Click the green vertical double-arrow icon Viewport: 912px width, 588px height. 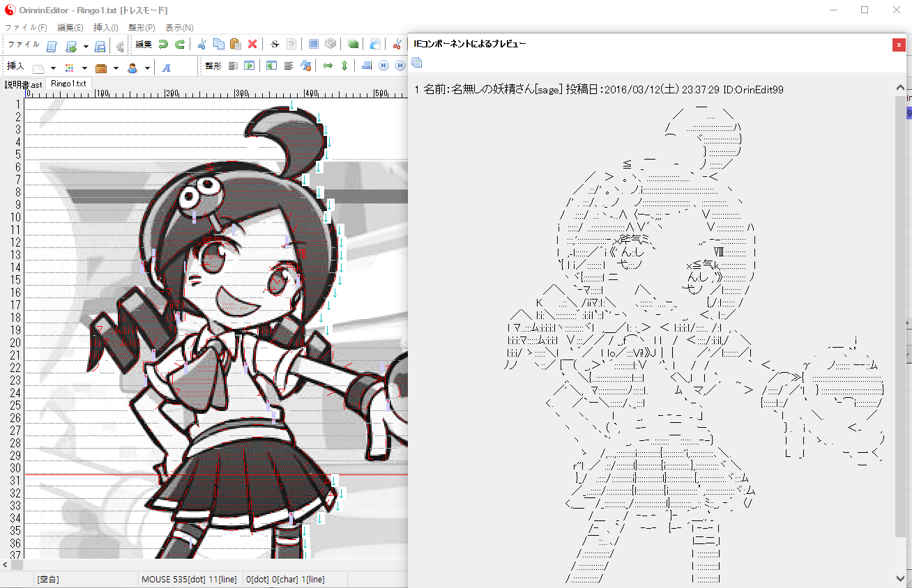click(344, 66)
